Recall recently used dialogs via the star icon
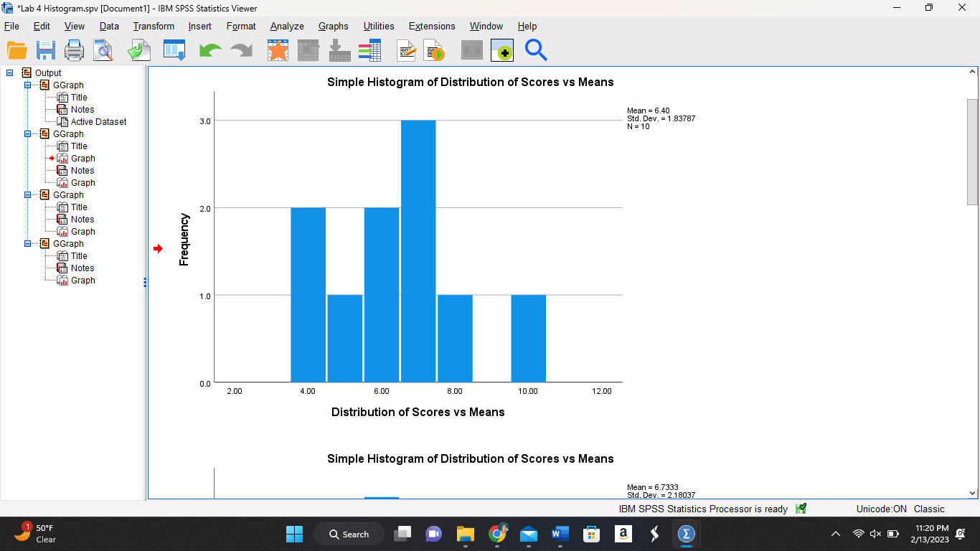Viewport: 980px width, 551px height. (x=278, y=50)
